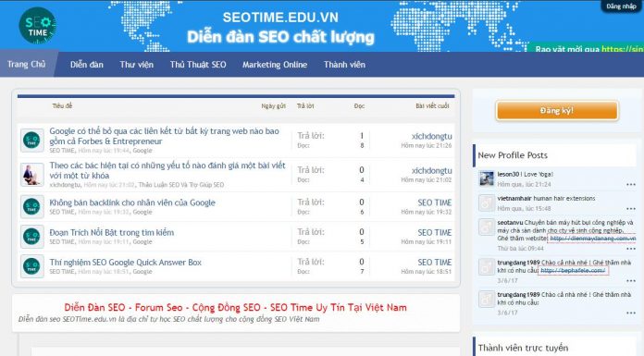Open thread Thí nghiệm SEO Google Quick Answer Box
Viewport: 644px width, 356px height.
pos(125,263)
